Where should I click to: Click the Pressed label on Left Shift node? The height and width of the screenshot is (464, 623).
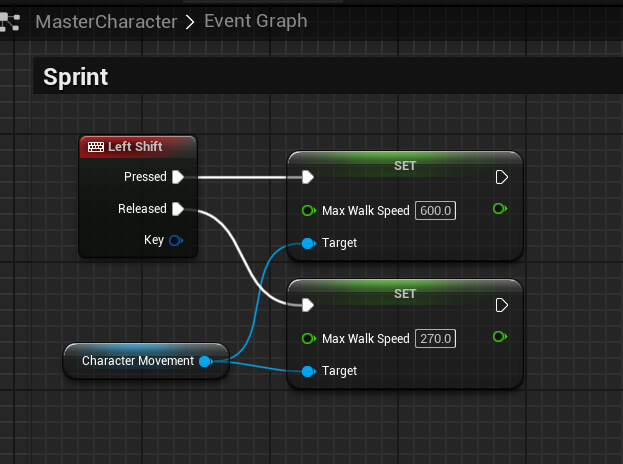pyautogui.click(x=145, y=177)
